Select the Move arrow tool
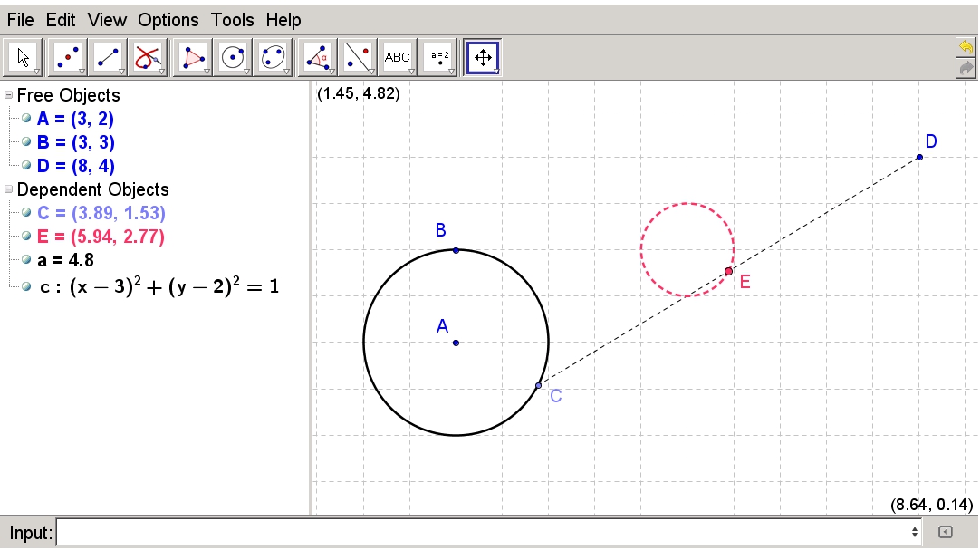 (24, 58)
